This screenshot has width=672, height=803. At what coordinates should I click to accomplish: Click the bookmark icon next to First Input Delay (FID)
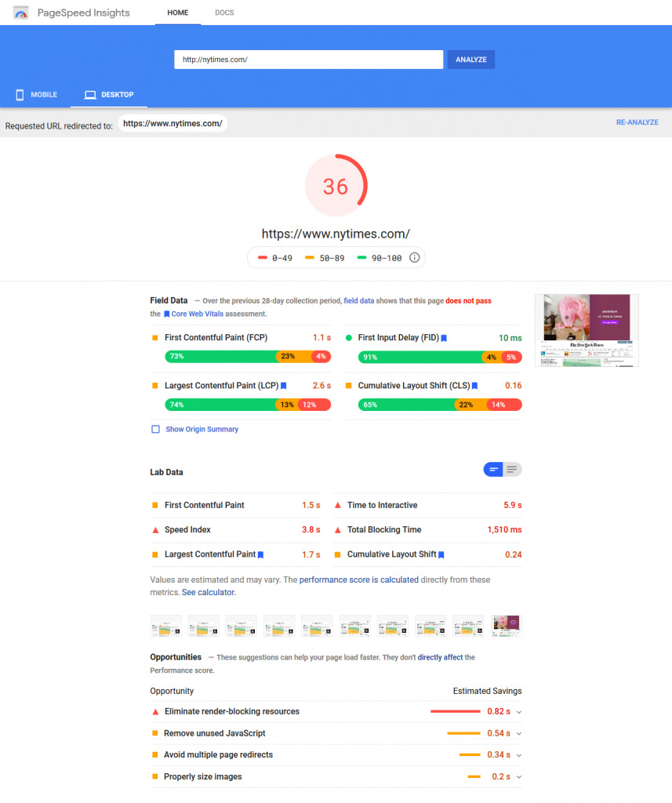tap(444, 338)
